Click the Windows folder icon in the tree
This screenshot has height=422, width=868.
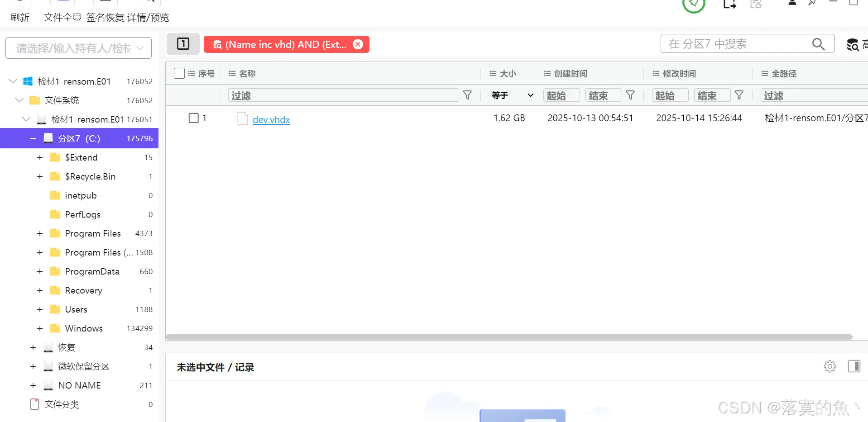pos(55,328)
